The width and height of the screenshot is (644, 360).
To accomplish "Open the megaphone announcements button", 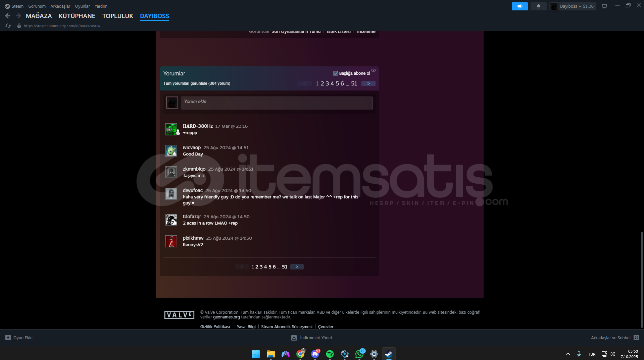I will click(519, 6).
